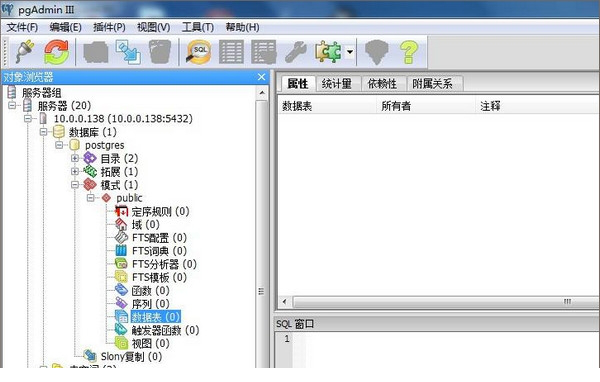The width and height of the screenshot is (600, 382).
Task: Select 函数 (0) tree item
Action: coord(150,291)
